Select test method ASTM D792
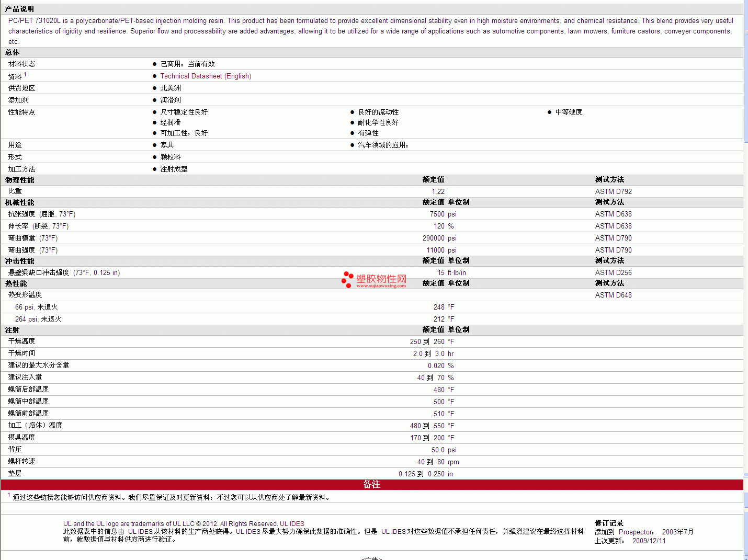The width and height of the screenshot is (748, 560). (x=613, y=191)
